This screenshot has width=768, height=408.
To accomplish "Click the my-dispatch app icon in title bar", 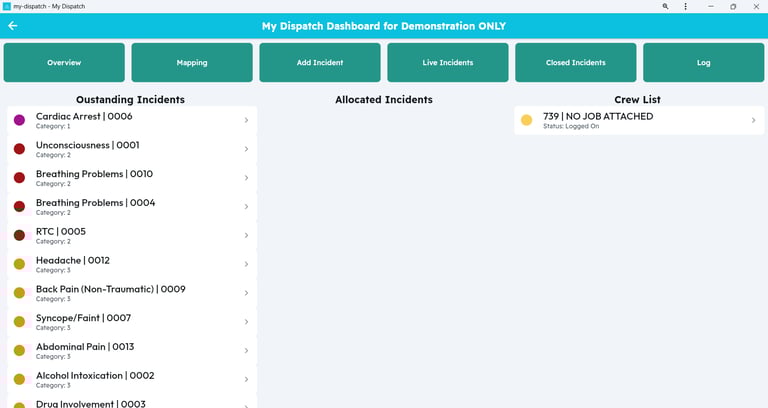I will point(6,6).
